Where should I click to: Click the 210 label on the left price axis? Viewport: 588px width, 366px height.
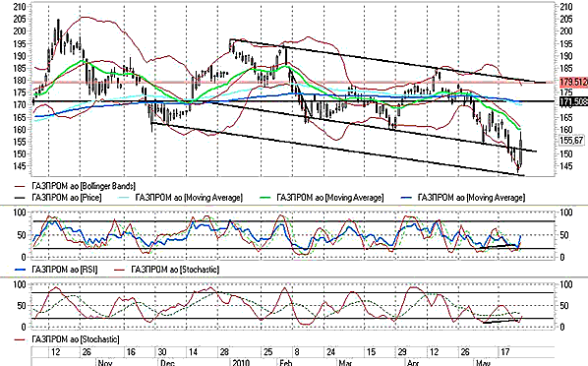(20, 7)
